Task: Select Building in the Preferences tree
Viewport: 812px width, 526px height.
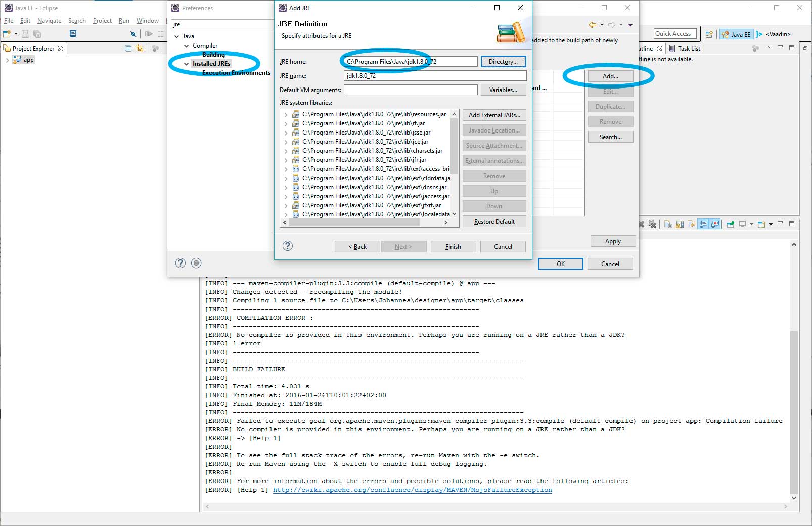Action: [x=213, y=55]
